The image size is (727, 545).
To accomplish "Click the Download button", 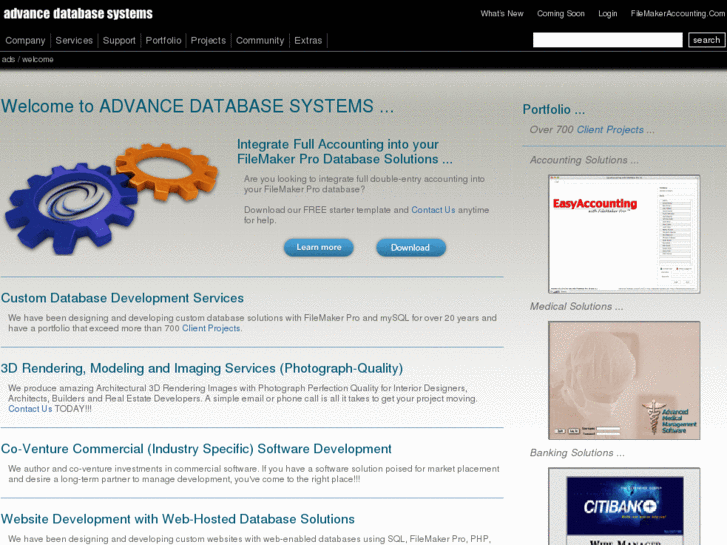I will click(x=410, y=248).
